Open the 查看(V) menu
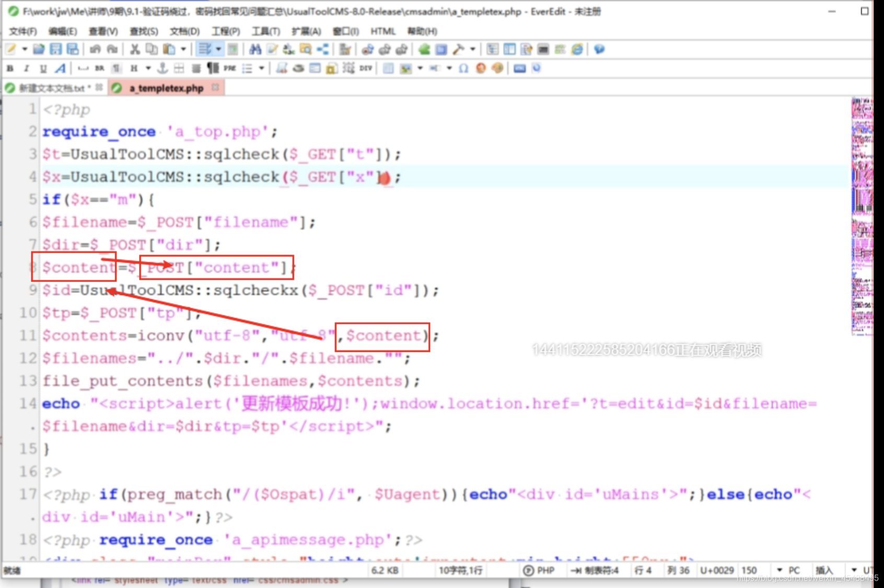This screenshot has width=884, height=588. click(103, 31)
